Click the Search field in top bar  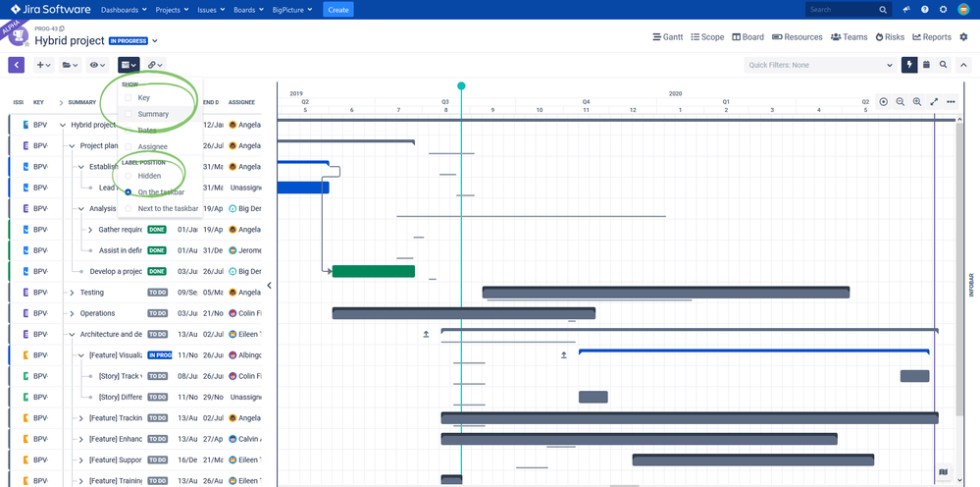849,10
